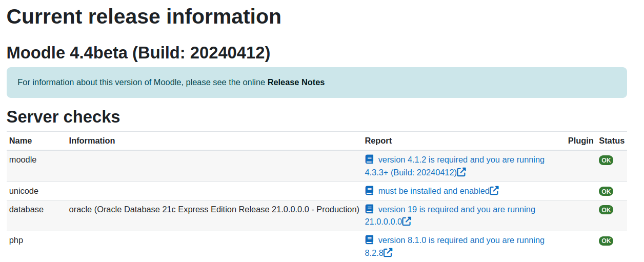644x262 pixels.
Task: Click the 'Moodle 4.4beta (Build: 20240412)' heading
Action: click(x=138, y=52)
